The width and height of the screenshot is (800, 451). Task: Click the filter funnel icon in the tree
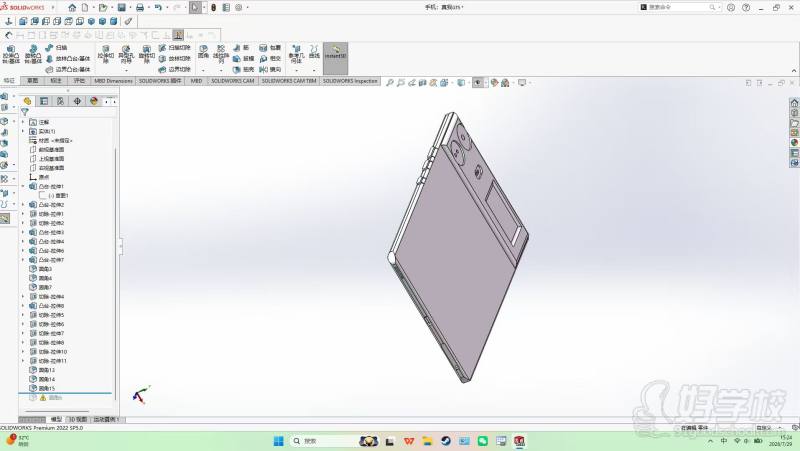[x=24, y=112]
